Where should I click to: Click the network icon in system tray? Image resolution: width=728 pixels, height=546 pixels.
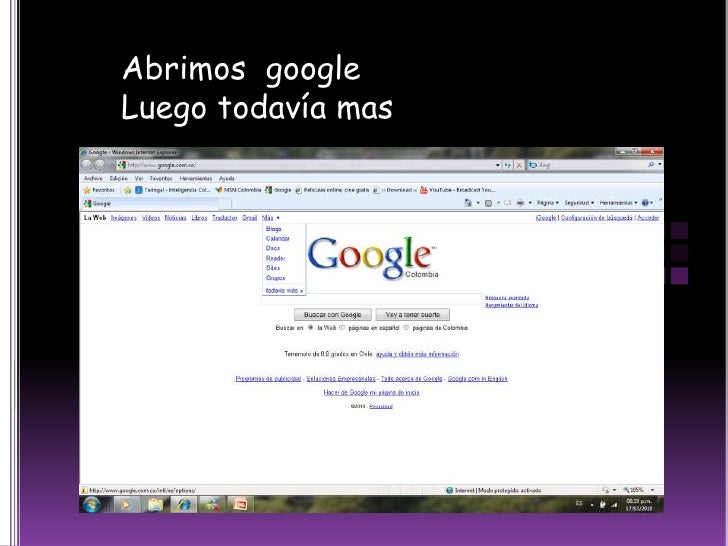pos(614,505)
